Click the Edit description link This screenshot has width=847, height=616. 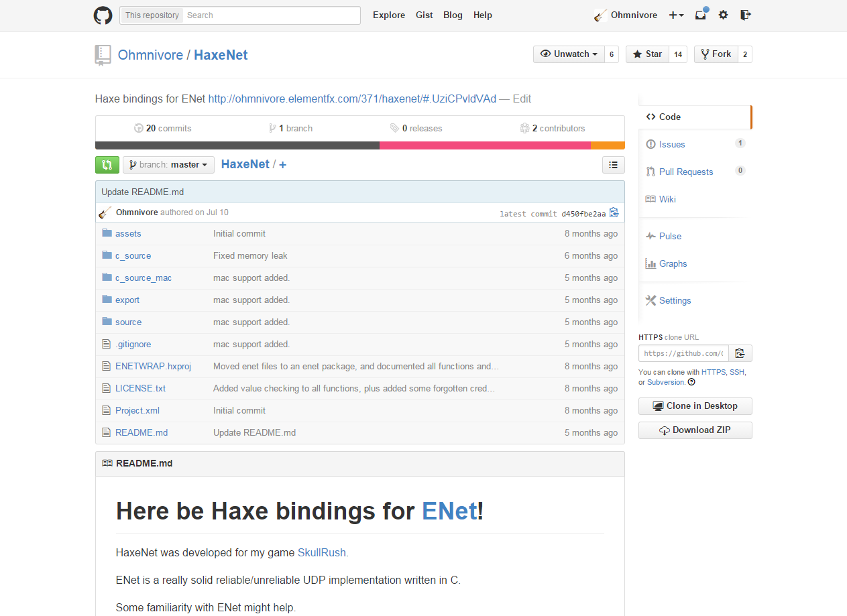coord(522,99)
